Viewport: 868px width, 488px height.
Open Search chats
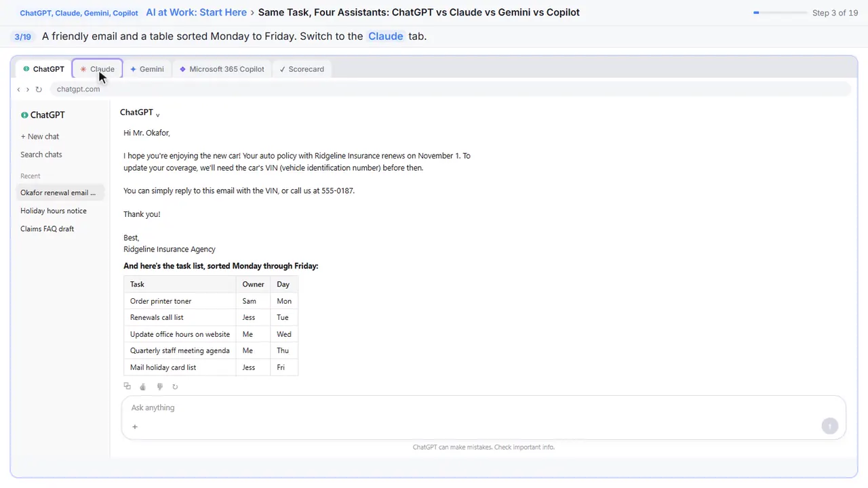(41, 155)
